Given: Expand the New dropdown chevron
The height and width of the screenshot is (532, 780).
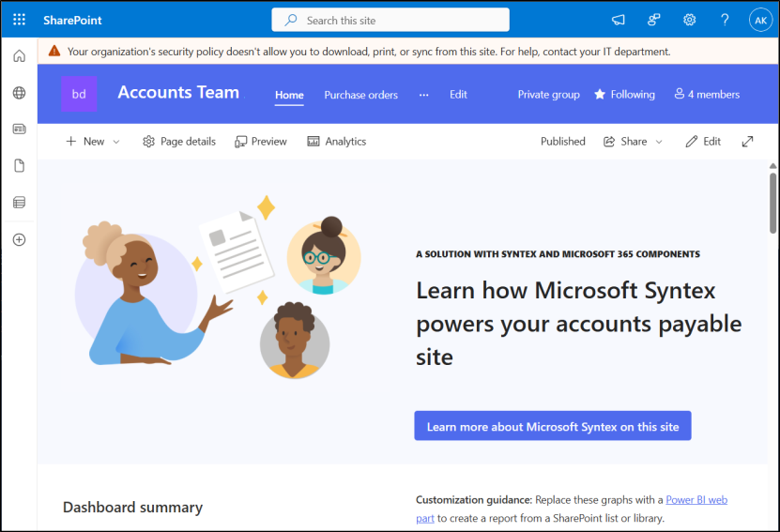Looking at the screenshot, I should [116, 143].
